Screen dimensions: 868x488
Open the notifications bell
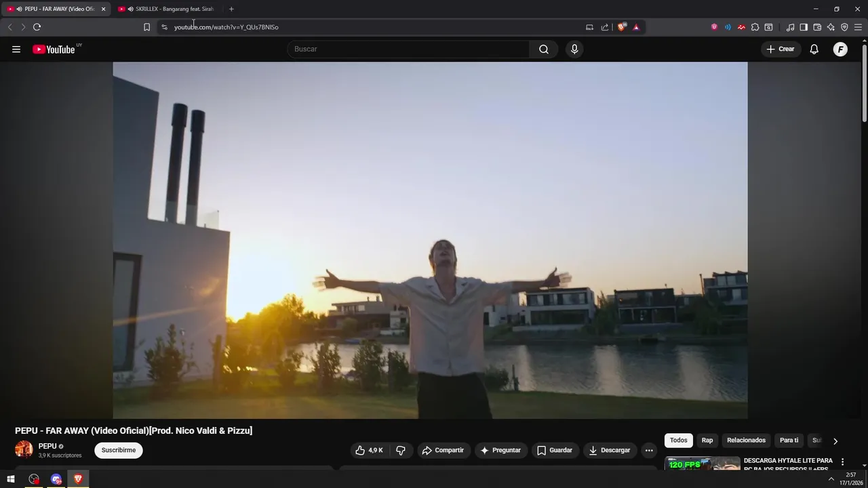814,49
